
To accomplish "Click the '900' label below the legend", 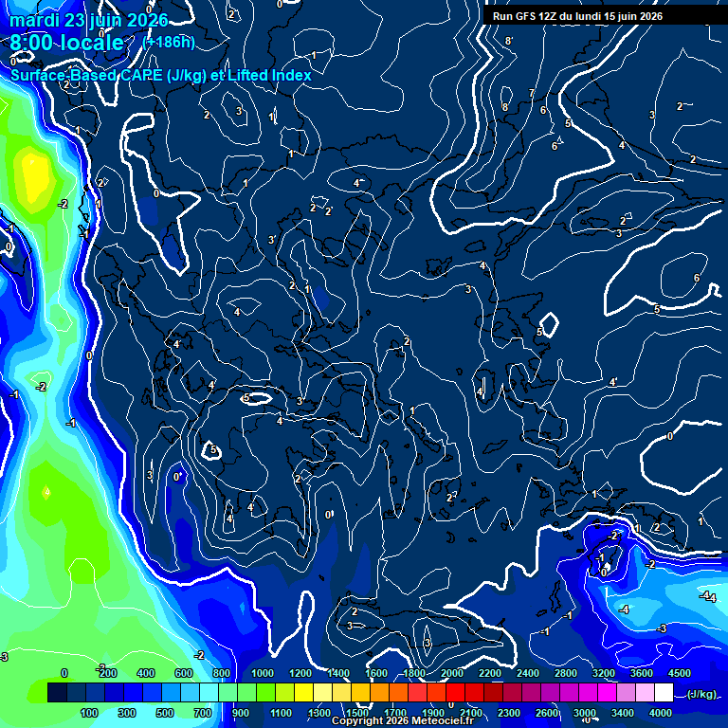I will coord(241,713).
